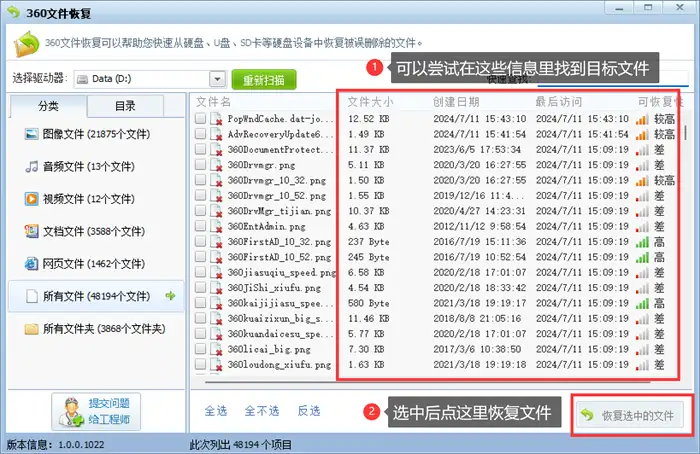Sort by the 创建日期 column header

[x=456, y=102]
